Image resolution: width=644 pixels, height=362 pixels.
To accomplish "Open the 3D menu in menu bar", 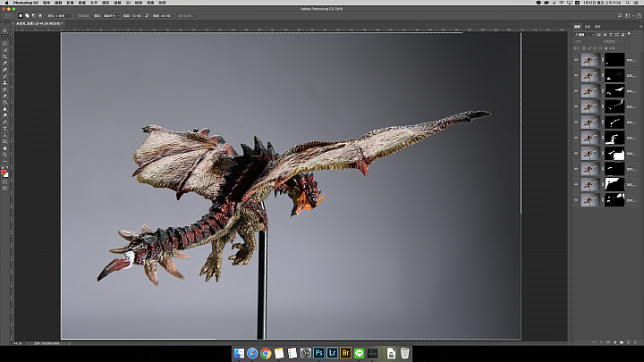I will pyautogui.click(x=128, y=3).
